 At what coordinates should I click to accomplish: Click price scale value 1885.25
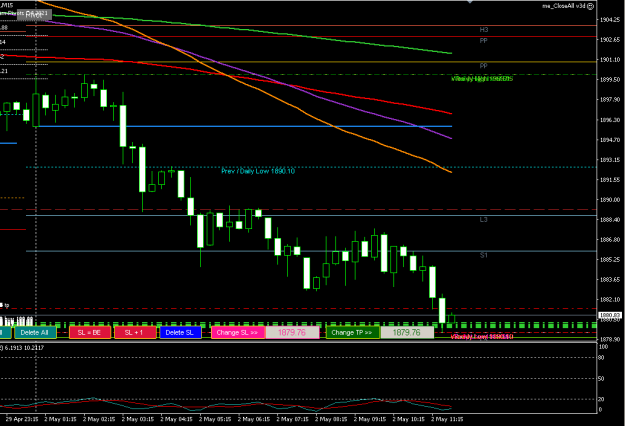click(x=610, y=259)
